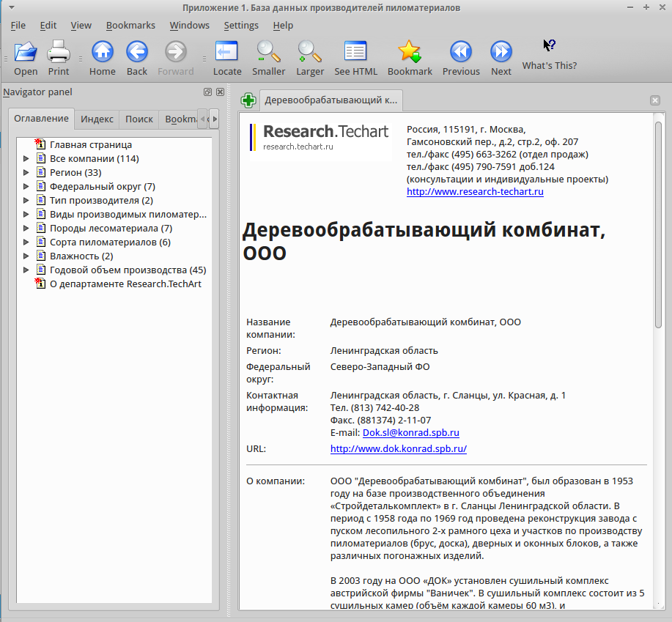Expand the Федеральный округ (7) node
This screenshot has width=672, height=622.
[x=26, y=187]
